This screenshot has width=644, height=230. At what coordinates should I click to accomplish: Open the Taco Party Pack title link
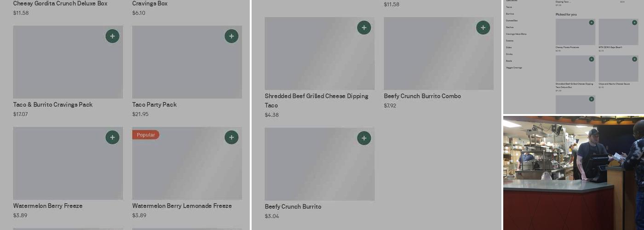pos(154,104)
